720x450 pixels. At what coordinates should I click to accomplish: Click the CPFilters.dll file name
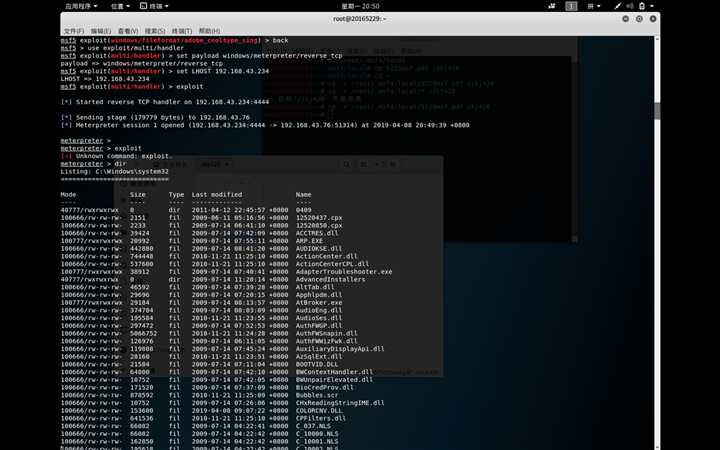pos(321,418)
